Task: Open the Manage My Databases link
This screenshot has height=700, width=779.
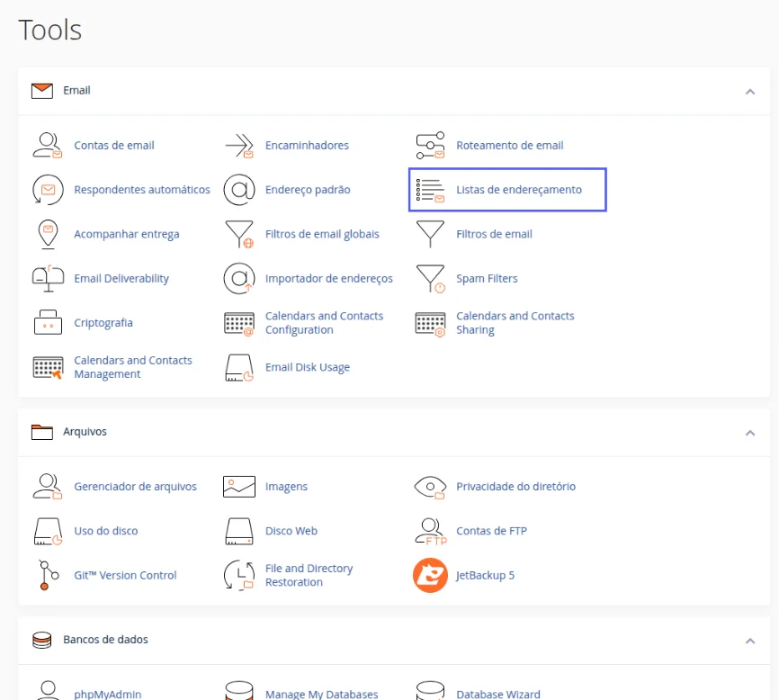Action: click(x=321, y=694)
